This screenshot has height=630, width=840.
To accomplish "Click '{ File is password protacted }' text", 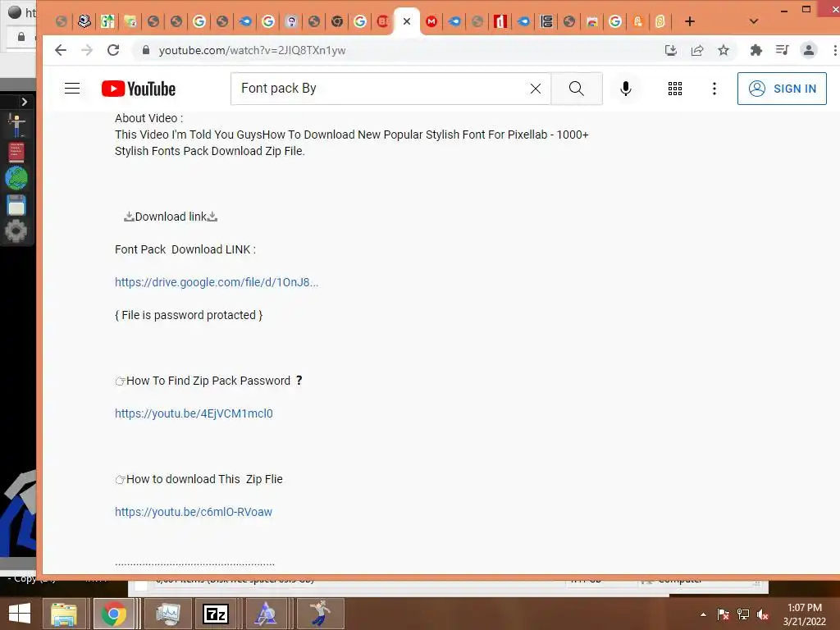I will point(189,315).
